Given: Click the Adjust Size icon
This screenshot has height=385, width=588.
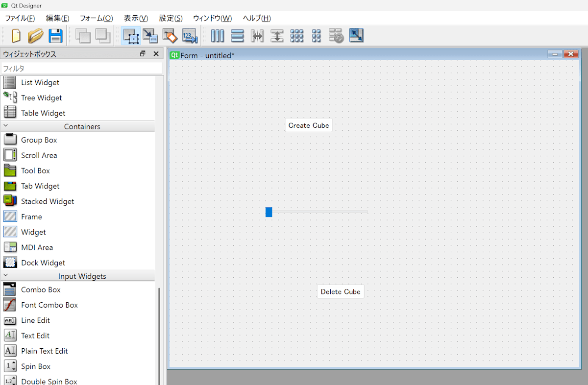Looking at the screenshot, I should (356, 36).
